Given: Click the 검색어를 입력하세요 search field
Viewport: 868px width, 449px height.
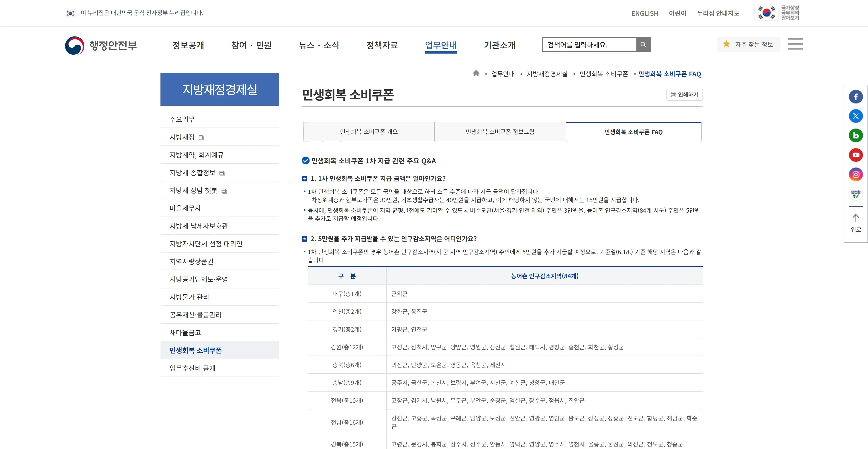Looking at the screenshot, I should [589, 44].
